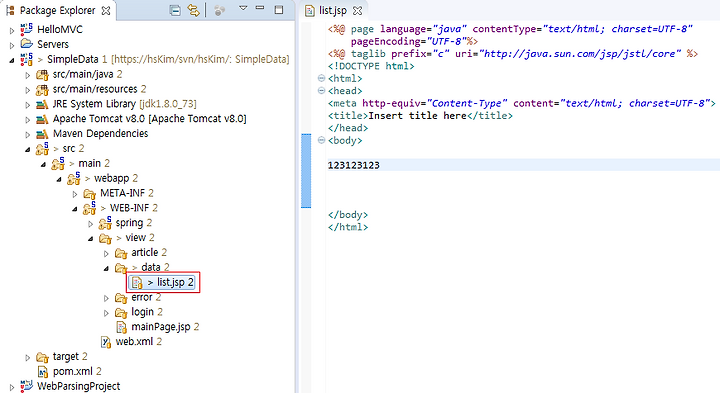Image resolution: width=720 pixels, height=393 pixels.
Task: Expand Maven Dependencies node
Action: [x=28, y=135]
